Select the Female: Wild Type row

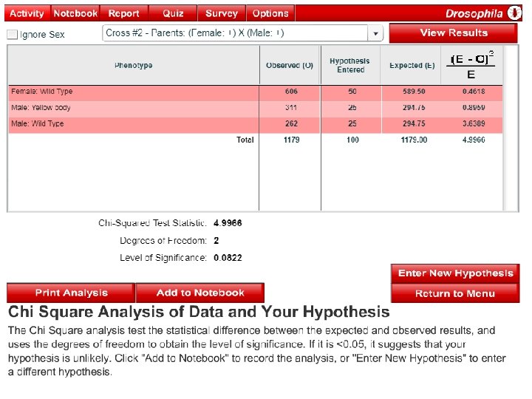pos(255,92)
